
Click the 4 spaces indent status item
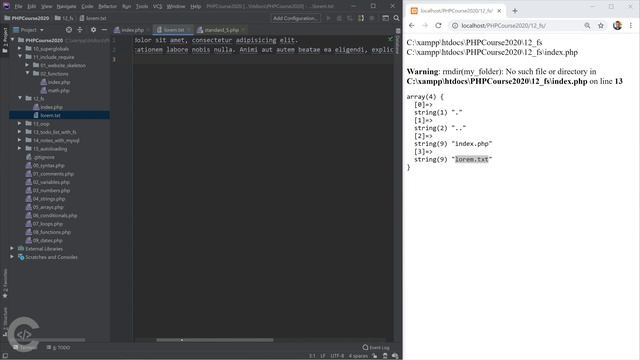pos(358,356)
